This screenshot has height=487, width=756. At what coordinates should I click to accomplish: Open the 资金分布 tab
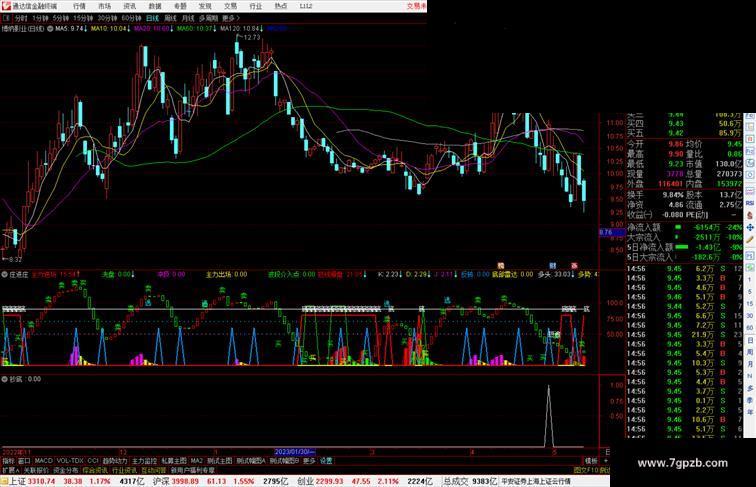point(66,470)
